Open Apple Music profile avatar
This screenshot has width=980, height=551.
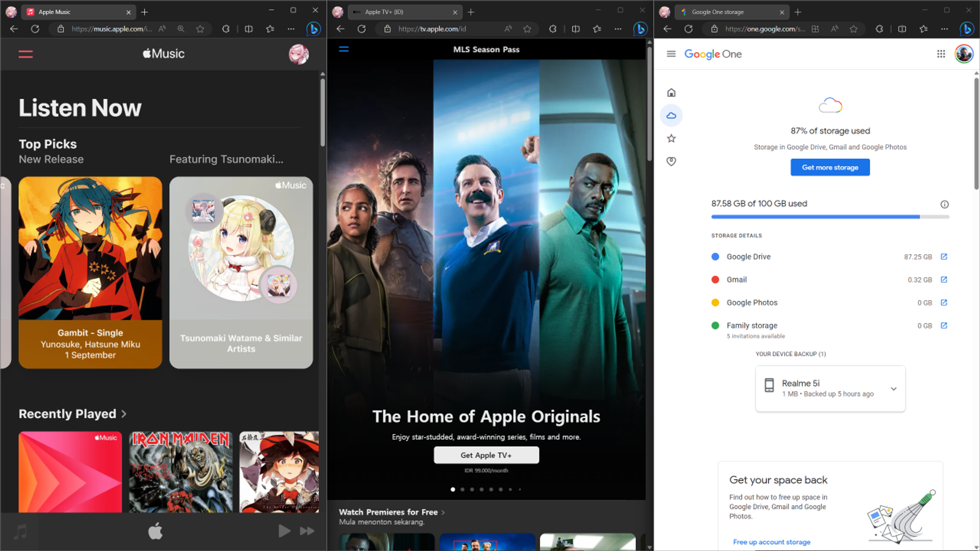coord(298,54)
